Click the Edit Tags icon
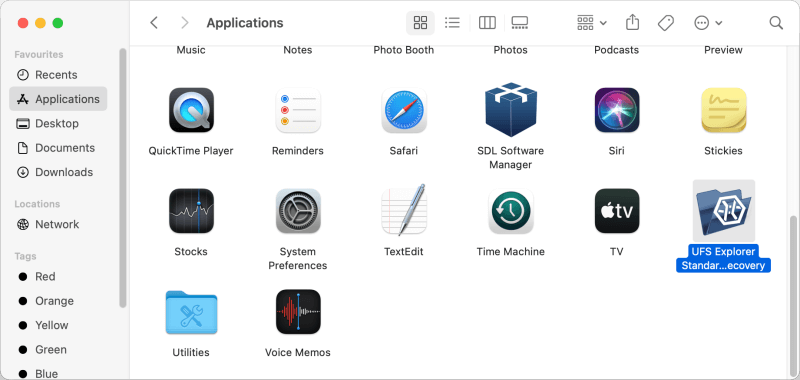Image resolution: width=800 pixels, height=380 pixels. point(666,23)
